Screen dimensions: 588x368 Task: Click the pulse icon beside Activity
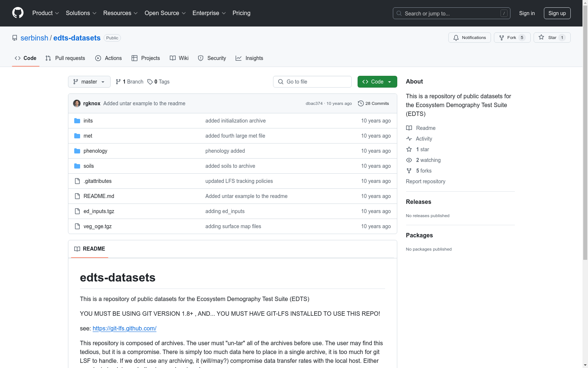(x=409, y=139)
